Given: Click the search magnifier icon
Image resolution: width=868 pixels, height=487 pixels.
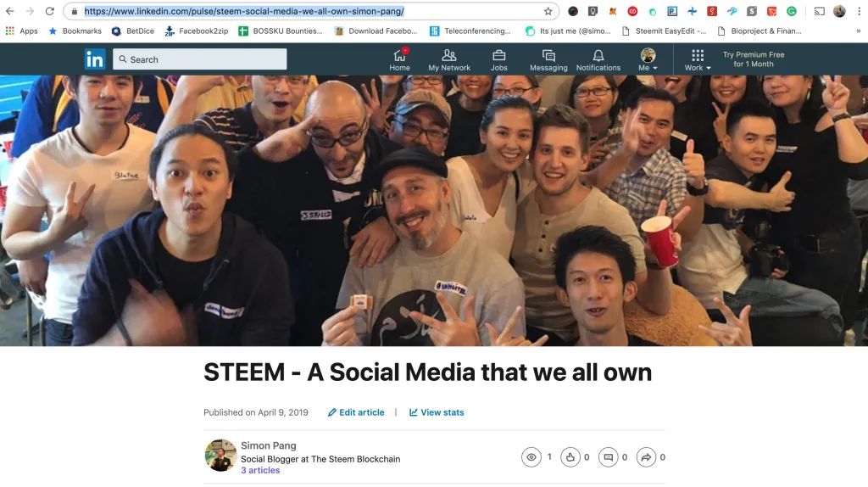Looking at the screenshot, I should pos(123,59).
